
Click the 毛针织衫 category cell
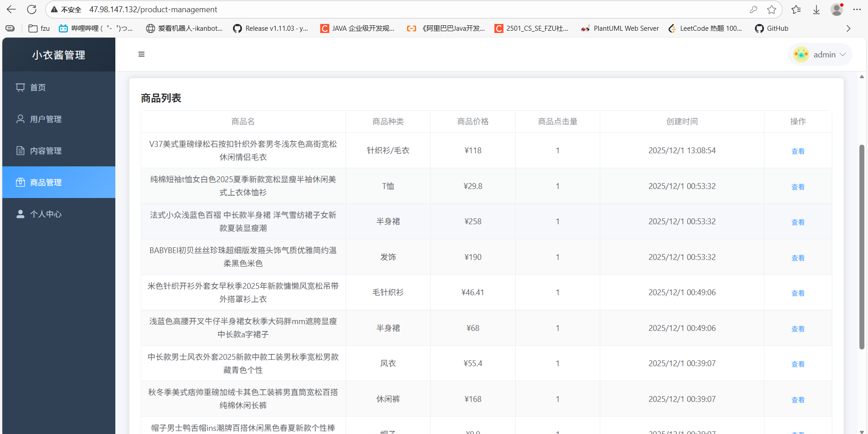pyautogui.click(x=388, y=292)
